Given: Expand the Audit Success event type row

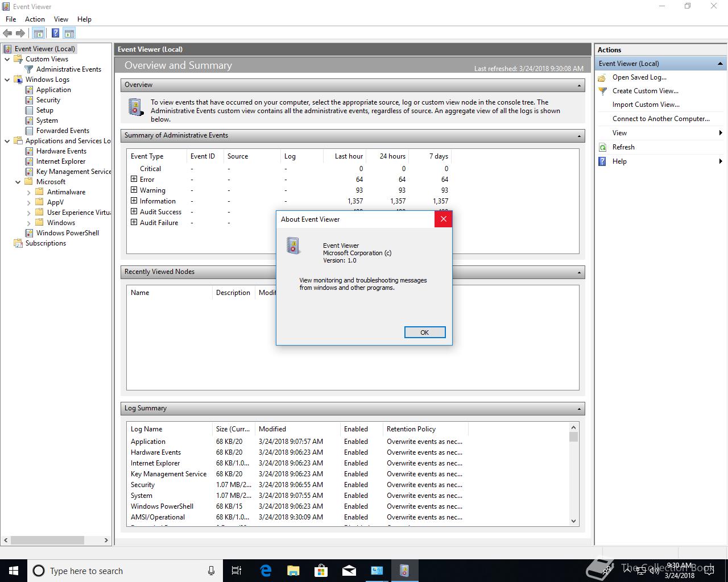Looking at the screenshot, I should tap(134, 211).
